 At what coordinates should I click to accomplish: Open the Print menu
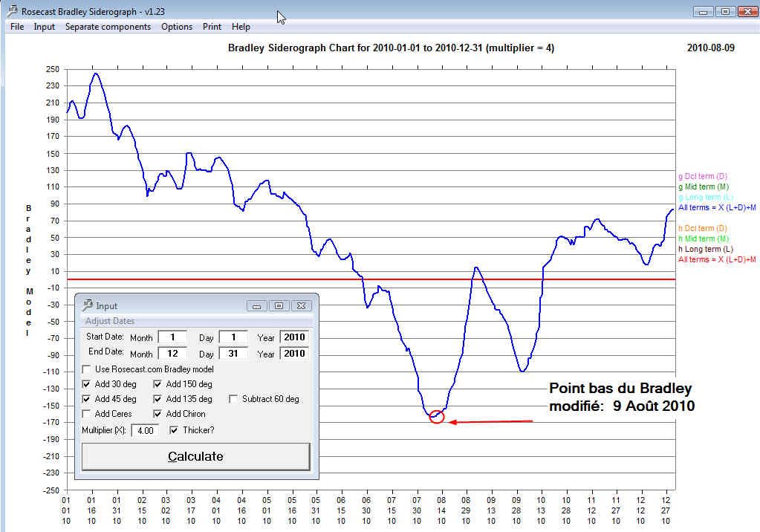coord(212,27)
